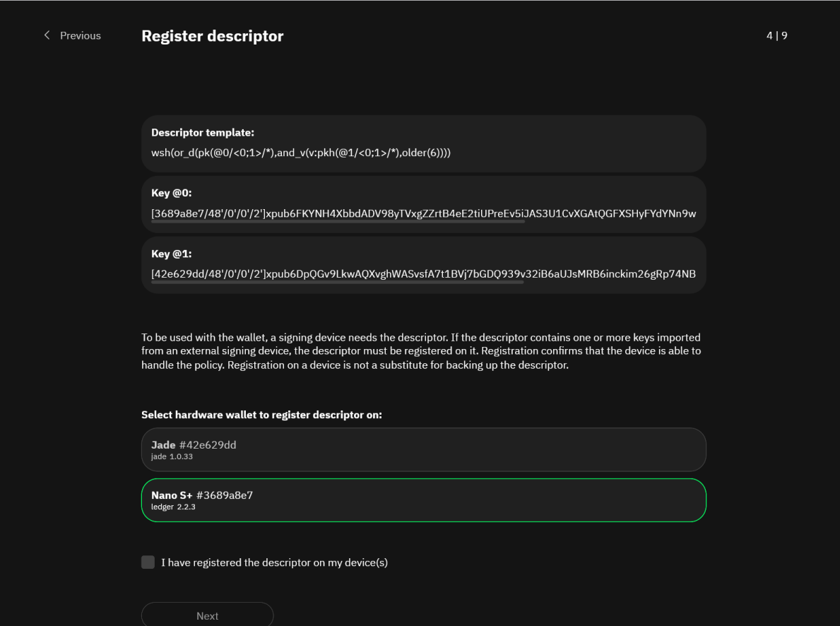
Task: Click the wsh descriptor template box
Action: click(x=423, y=143)
